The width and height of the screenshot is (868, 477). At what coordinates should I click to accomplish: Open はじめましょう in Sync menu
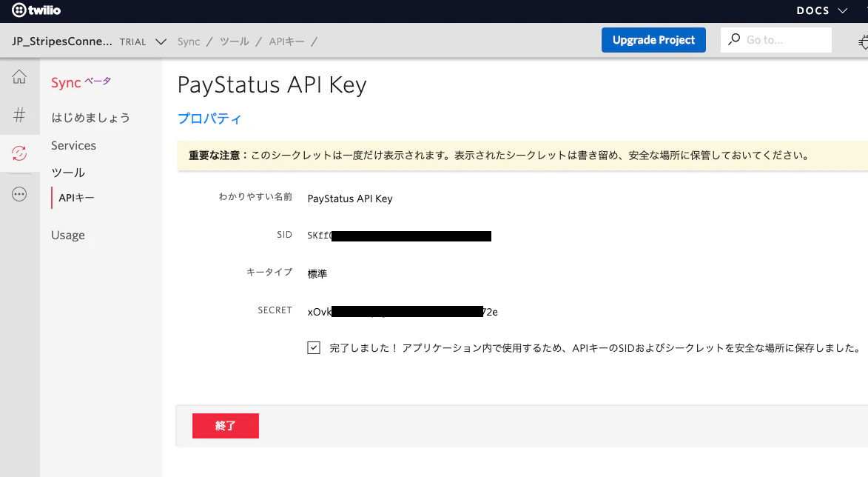coord(91,118)
